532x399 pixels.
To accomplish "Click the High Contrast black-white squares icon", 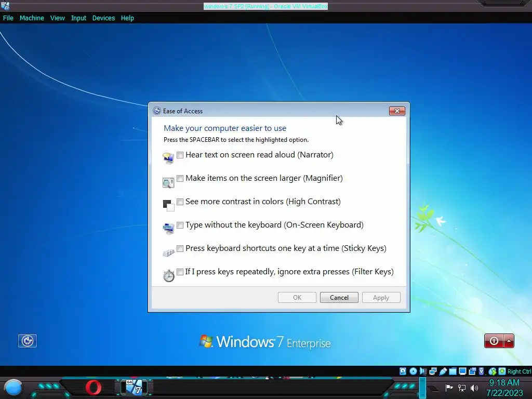I will [168, 205].
